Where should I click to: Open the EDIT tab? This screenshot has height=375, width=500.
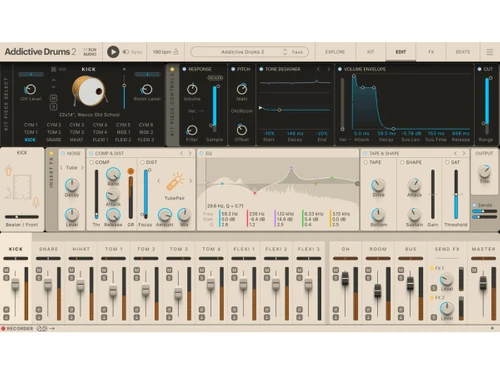[401, 52]
